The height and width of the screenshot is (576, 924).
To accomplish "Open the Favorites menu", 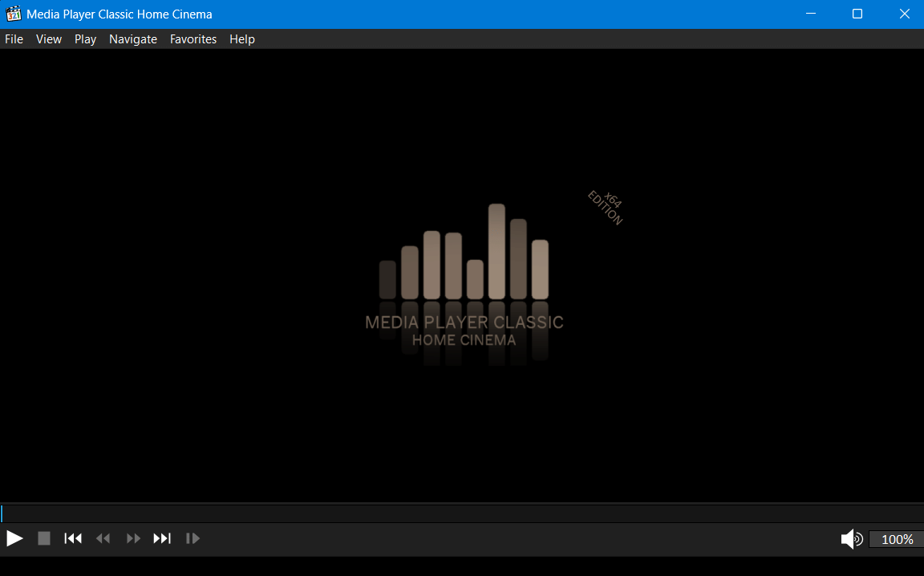I will pyautogui.click(x=193, y=39).
